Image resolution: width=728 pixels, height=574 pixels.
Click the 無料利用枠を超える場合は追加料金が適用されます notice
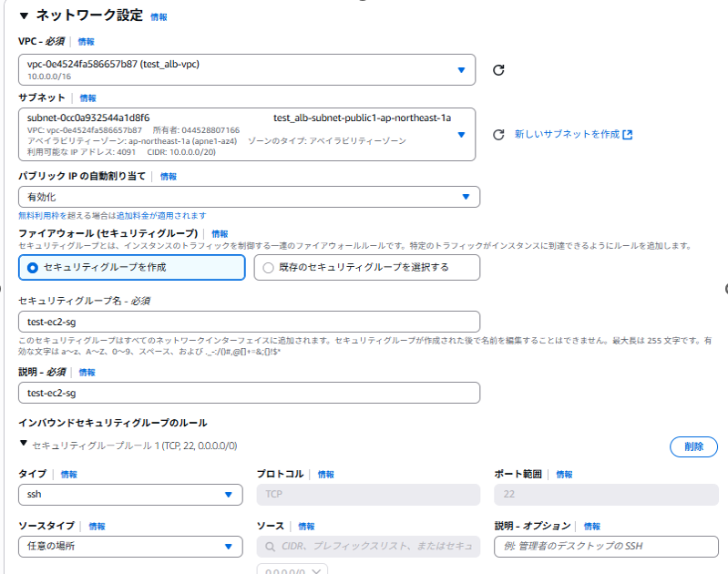(x=112, y=216)
